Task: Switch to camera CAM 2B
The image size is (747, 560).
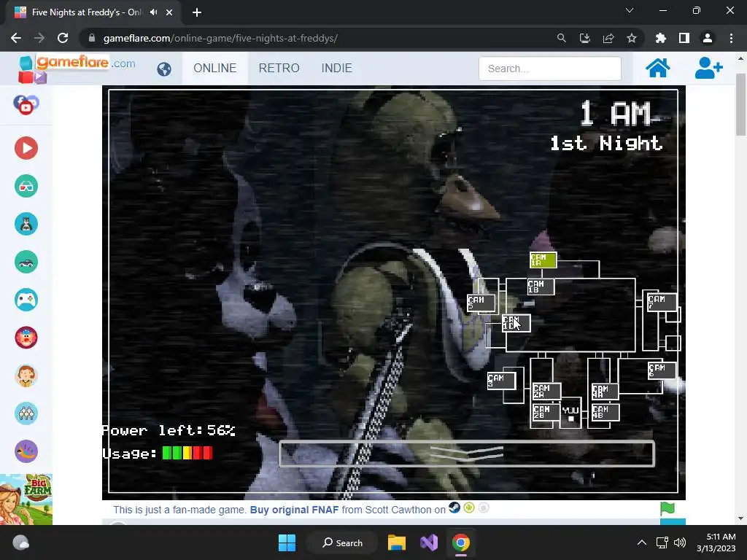Action: [x=546, y=413]
